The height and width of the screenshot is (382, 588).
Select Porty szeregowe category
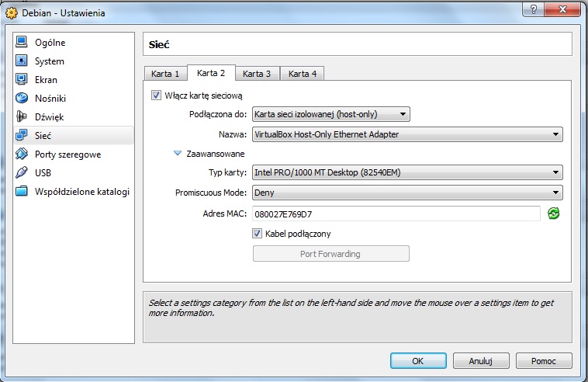coord(67,155)
